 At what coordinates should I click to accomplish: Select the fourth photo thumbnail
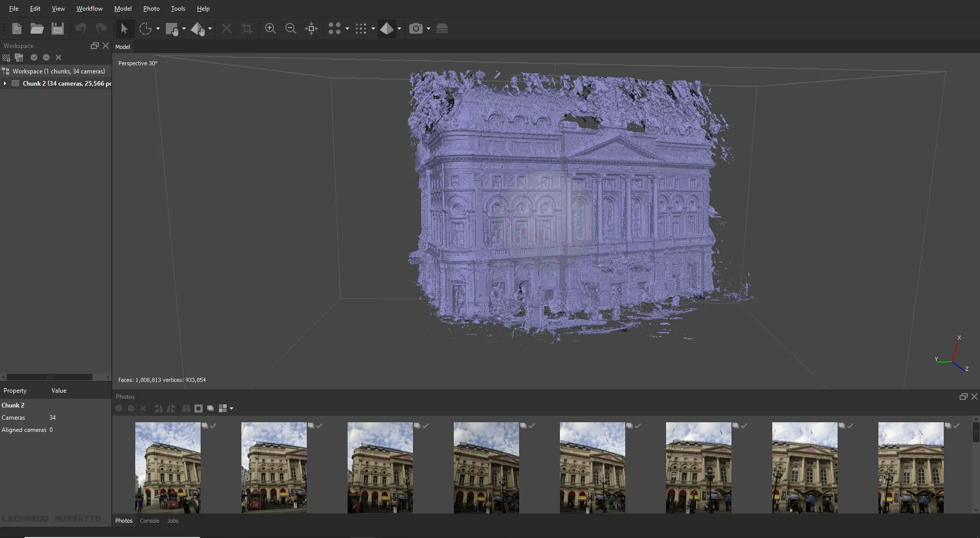pyautogui.click(x=485, y=467)
